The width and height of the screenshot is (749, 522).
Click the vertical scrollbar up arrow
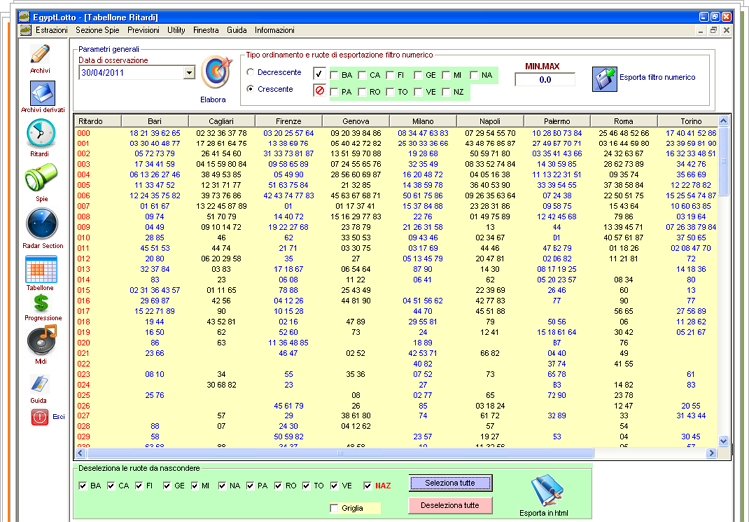[724, 121]
